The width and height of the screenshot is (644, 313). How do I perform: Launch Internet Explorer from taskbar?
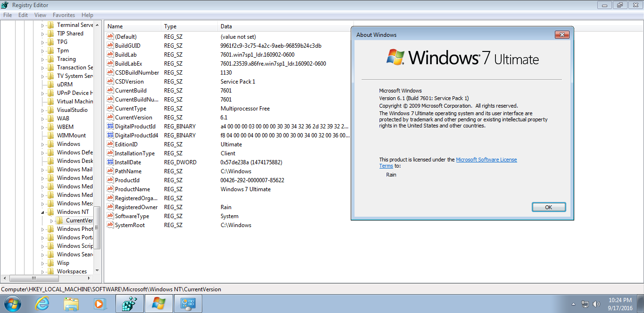(x=42, y=304)
